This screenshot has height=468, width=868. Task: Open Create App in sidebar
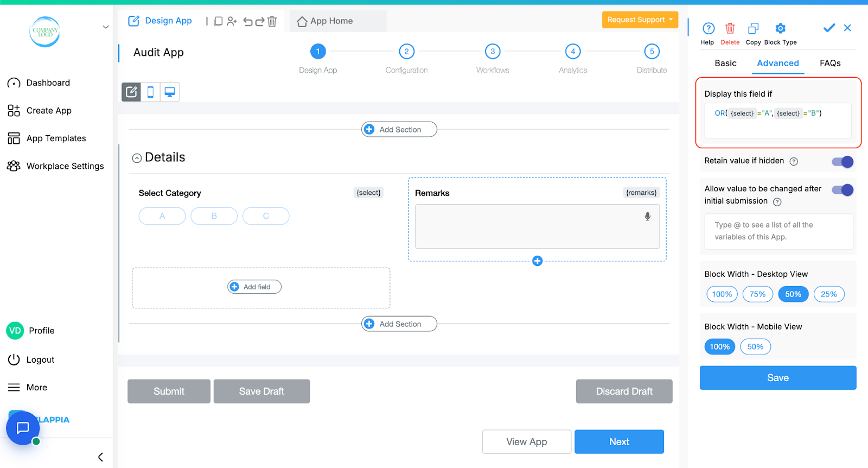40,110
